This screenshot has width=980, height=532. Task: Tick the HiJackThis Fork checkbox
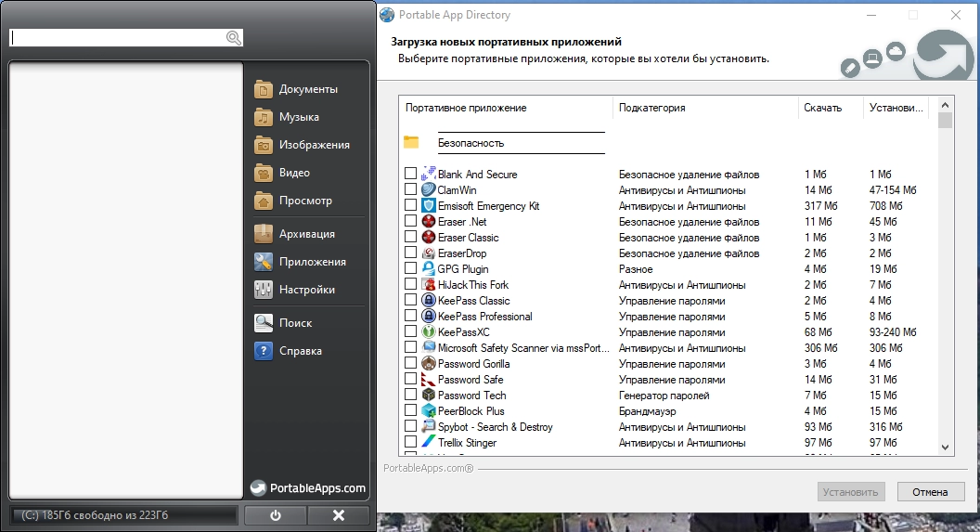pos(410,284)
